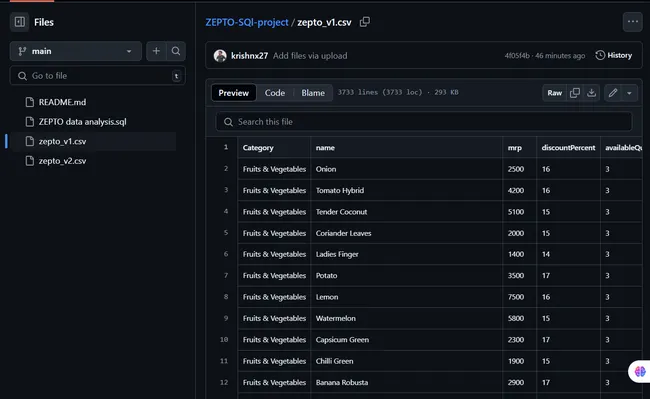Image resolution: width=650 pixels, height=399 pixels.
Task: Select the name column header
Action: pos(406,148)
